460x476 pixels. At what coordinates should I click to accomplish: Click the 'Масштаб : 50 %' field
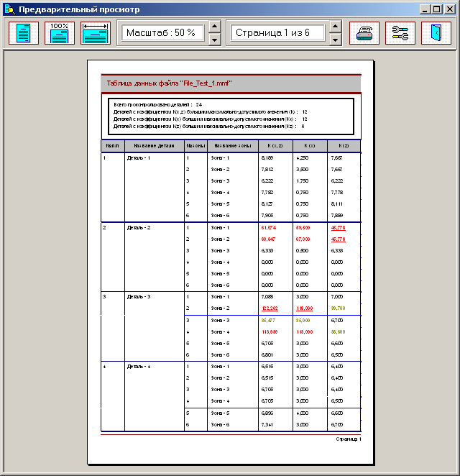[x=162, y=33]
